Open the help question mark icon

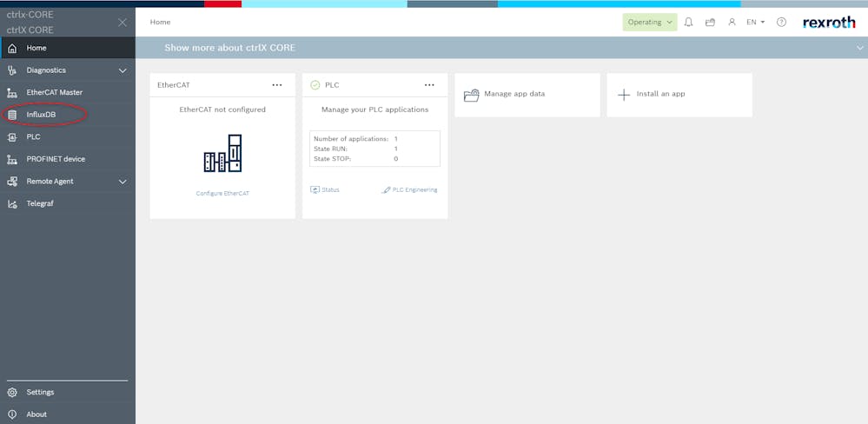782,22
